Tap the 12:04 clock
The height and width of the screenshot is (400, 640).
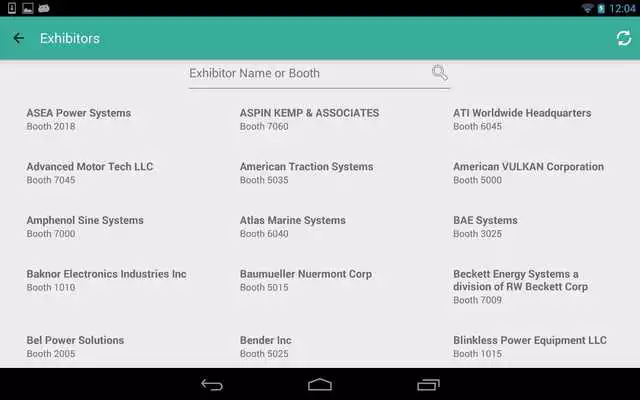point(622,8)
